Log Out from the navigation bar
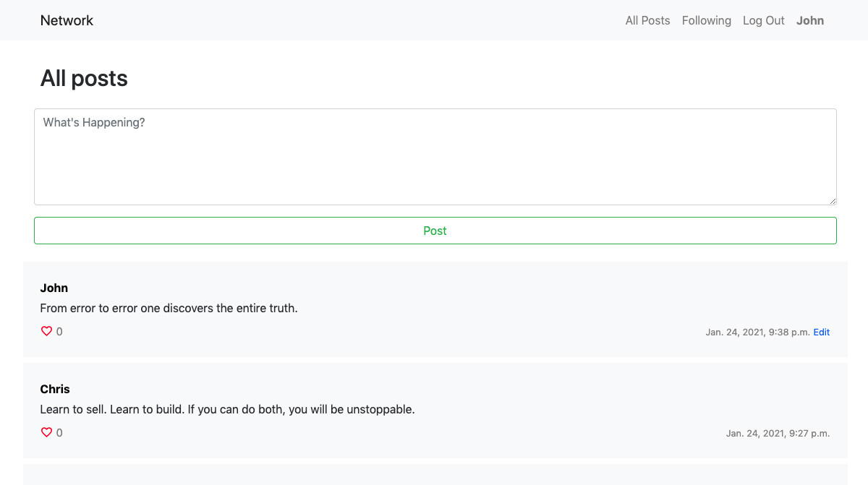 click(763, 20)
